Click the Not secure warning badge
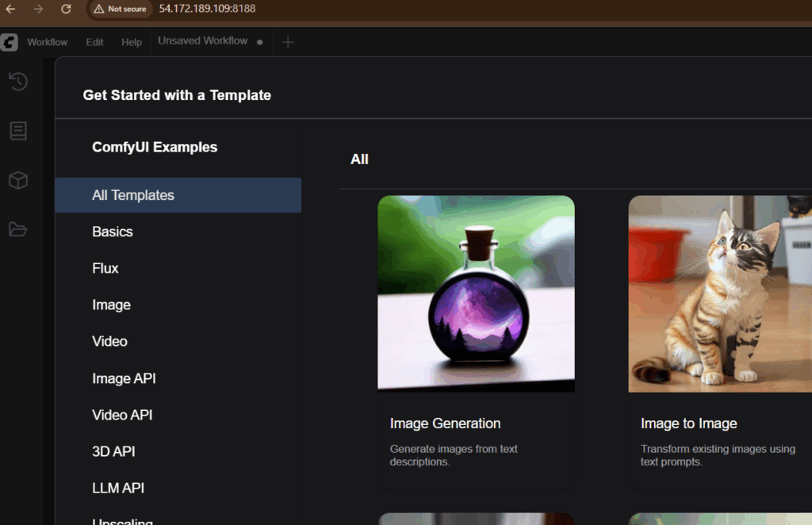This screenshot has height=525, width=812. pos(121,9)
